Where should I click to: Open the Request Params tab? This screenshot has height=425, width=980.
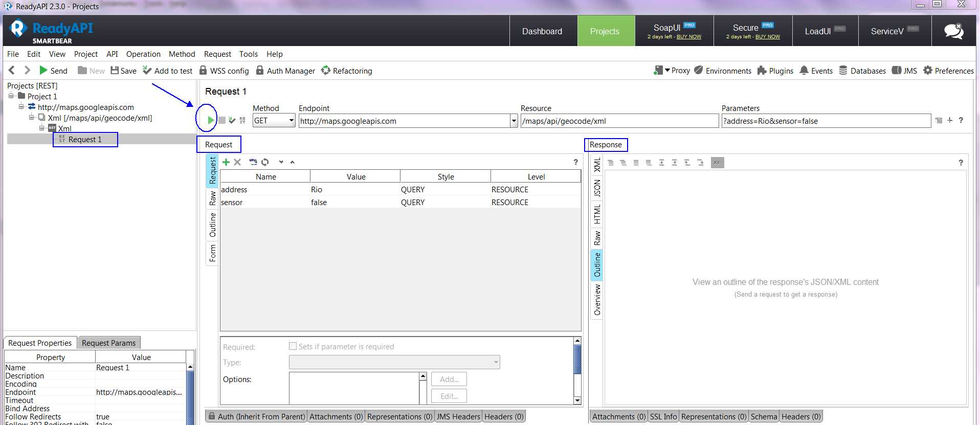[x=108, y=343]
